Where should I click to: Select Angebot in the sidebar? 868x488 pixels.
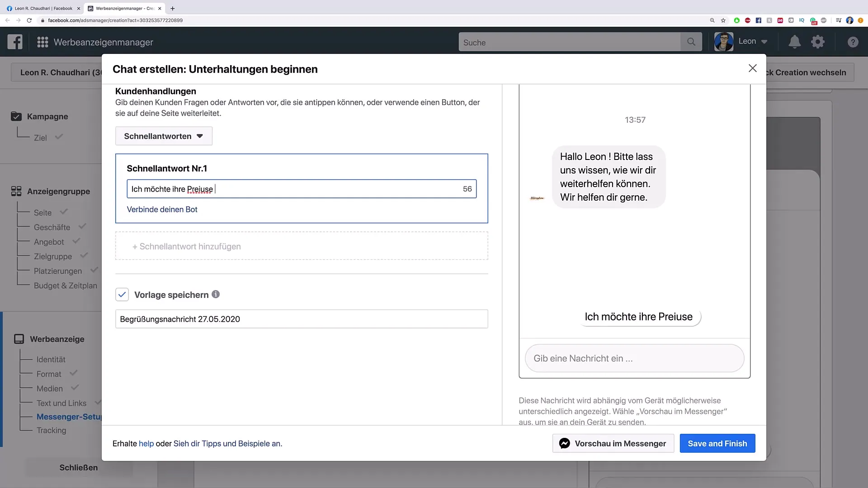pyautogui.click(x=49, y=242)
